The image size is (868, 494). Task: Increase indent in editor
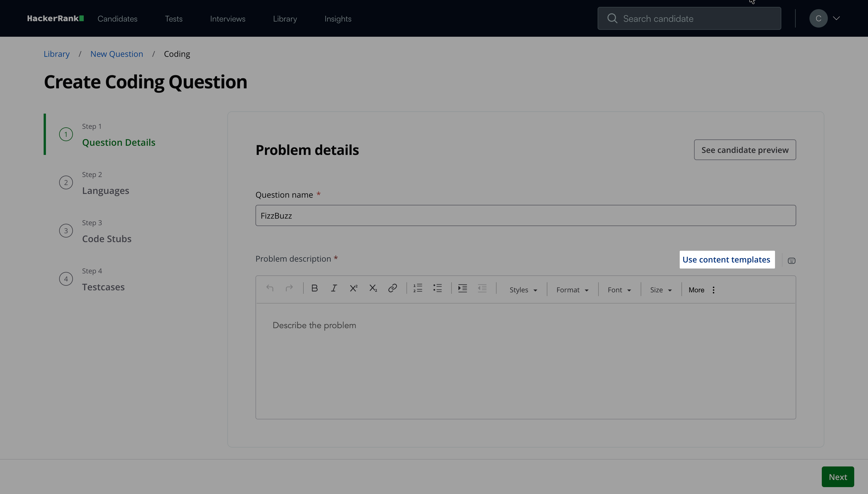pyautogui.click(x=462, y=288)
